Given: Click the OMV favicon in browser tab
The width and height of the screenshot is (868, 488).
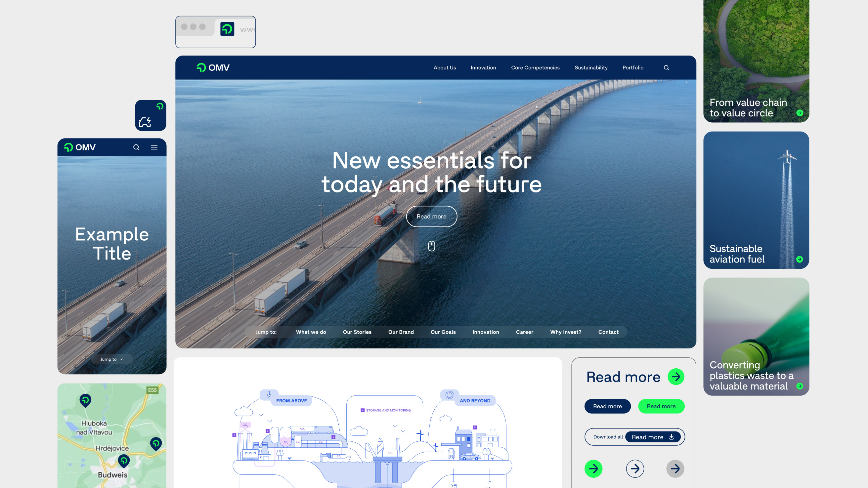Looking at the screenshot, I should click(x=227, y=29).
